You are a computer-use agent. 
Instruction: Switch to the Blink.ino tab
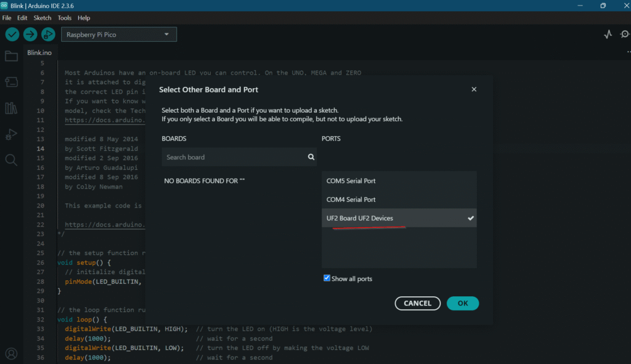[x=39, y=53]
